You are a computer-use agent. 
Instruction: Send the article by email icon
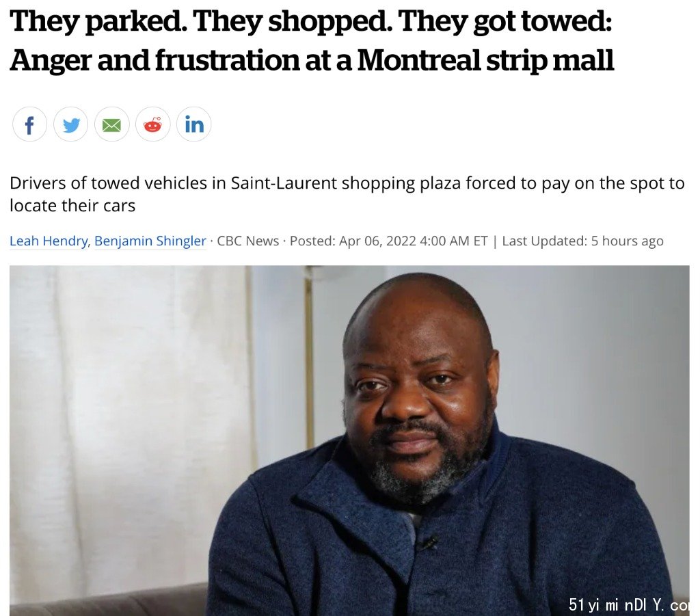coord(111,124)
